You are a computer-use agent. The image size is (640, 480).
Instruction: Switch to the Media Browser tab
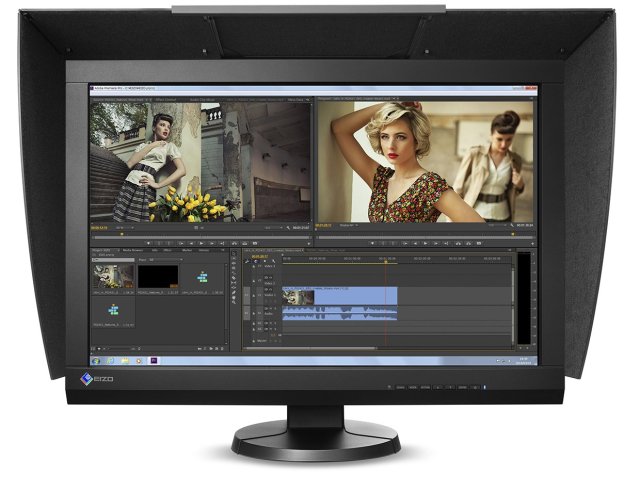click(x=133, y=250)
